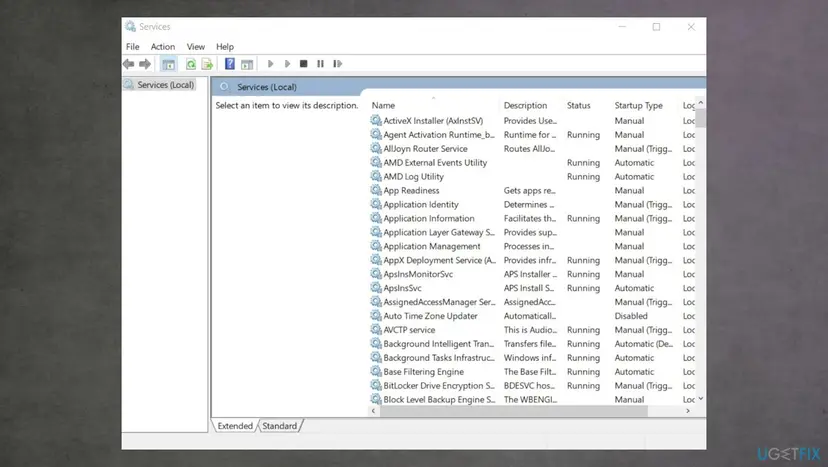828x467 pixels.
Task: Click the horizontal scrollbar left arrow
Action: 373,411
